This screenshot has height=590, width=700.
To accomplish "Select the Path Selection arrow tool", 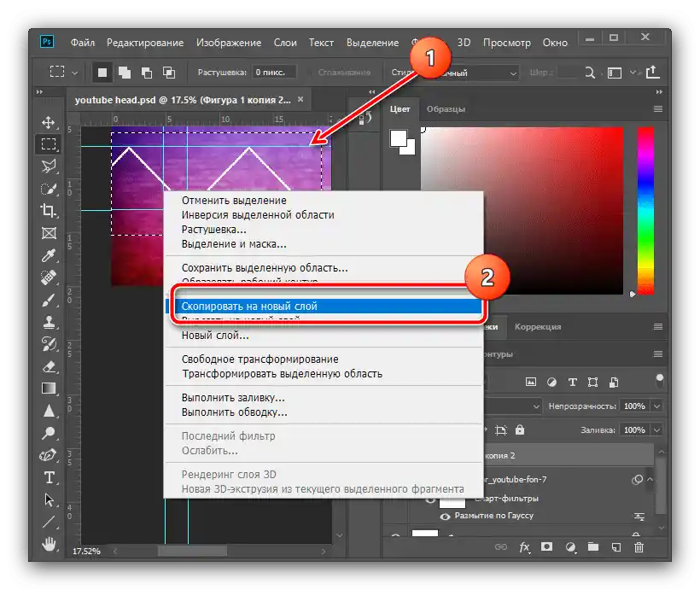I will 49,499.
